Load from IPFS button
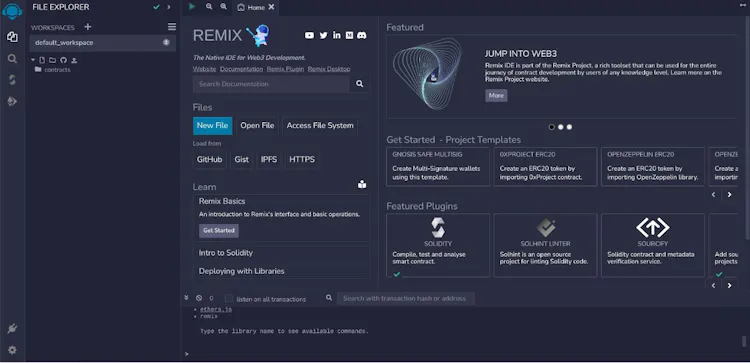Screen dimensions: 750x363 coord(269,159)
